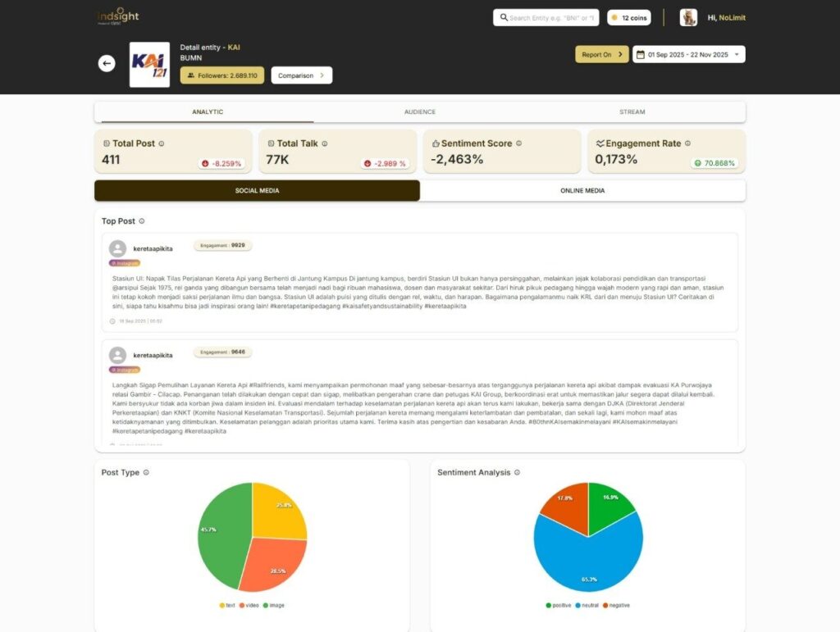Open the Stream tab
Screen dimensions: 840x632
(x=632, y=111)
